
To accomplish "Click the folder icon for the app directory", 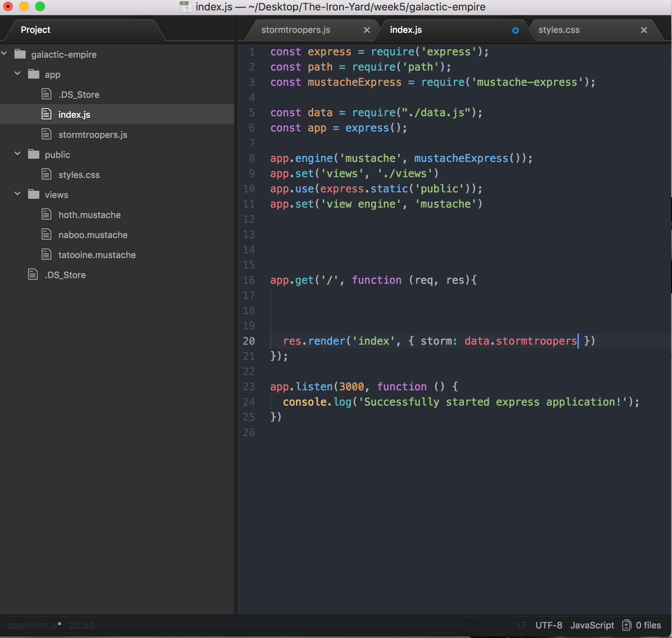I will [x=33, y=74].
